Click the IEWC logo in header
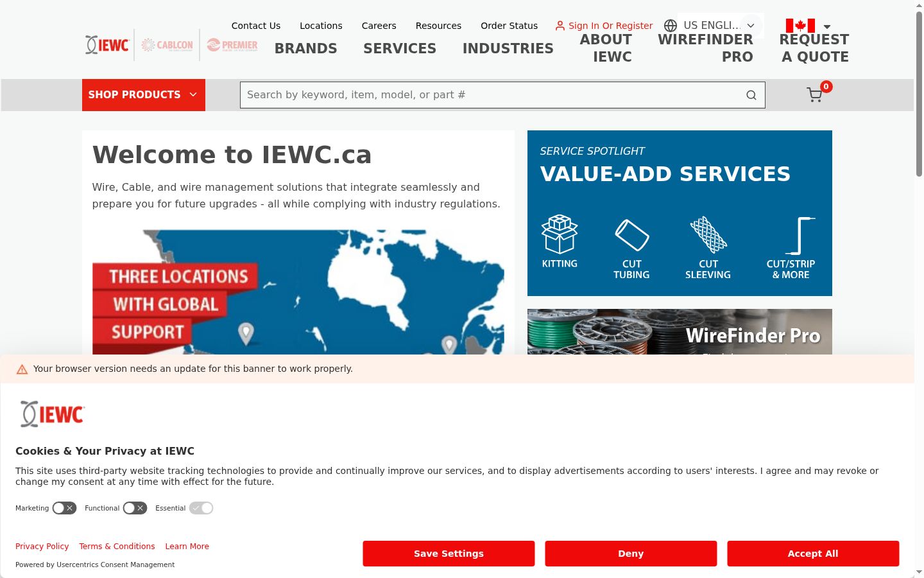This screenshot has width=924, height=578. 107,45
